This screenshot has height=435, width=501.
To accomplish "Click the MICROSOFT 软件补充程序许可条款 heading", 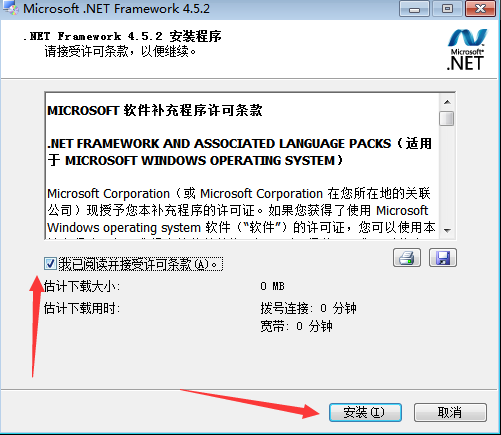I will 155,110.
